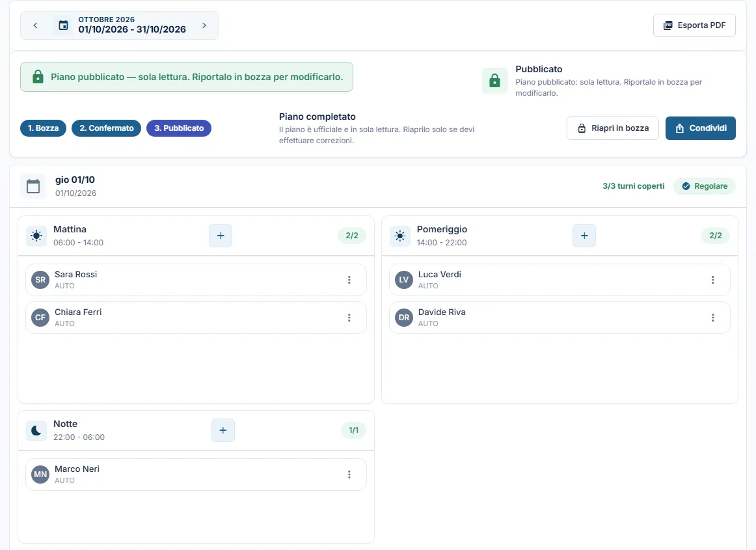Viewport: 756px width, 550px height.
Task: Select the 1. Bozza step
Action: 44,128
